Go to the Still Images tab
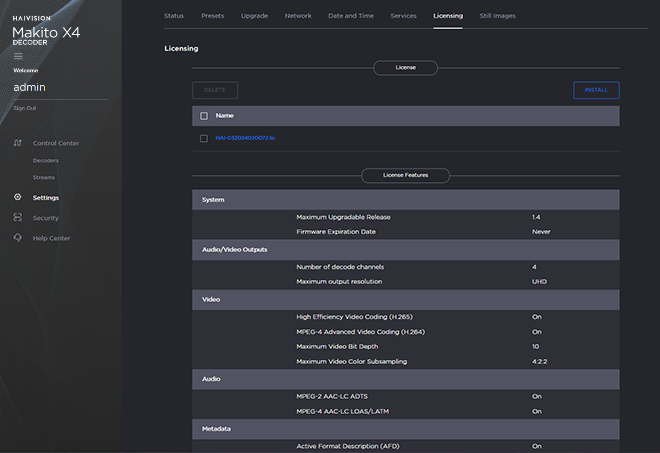The height and width of the screenshot is (453, 660). click(x=499, y=16)
